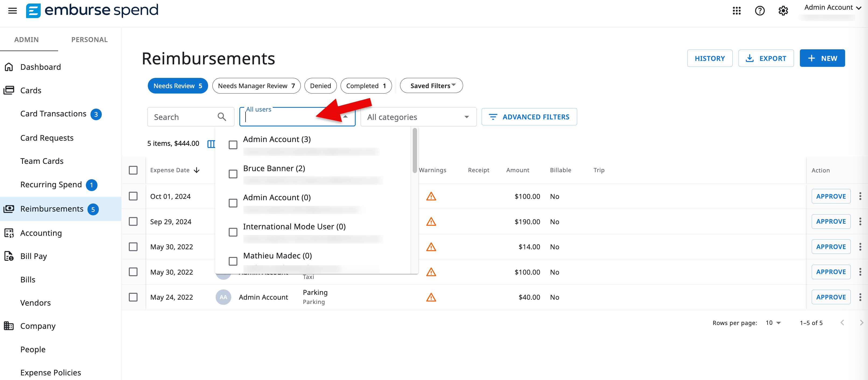Select all rows with the header checkbox
Screen dimensions: 868x380
click(134, 170)
